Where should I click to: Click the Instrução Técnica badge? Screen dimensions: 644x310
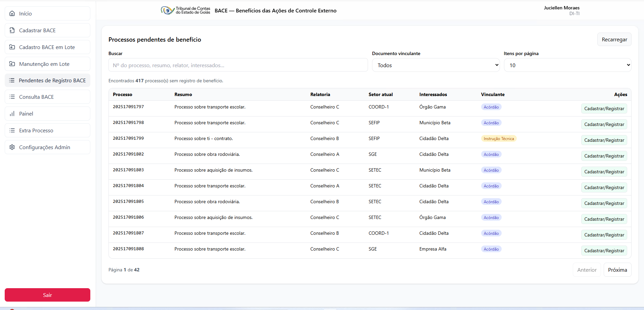(x=498, y=139)
